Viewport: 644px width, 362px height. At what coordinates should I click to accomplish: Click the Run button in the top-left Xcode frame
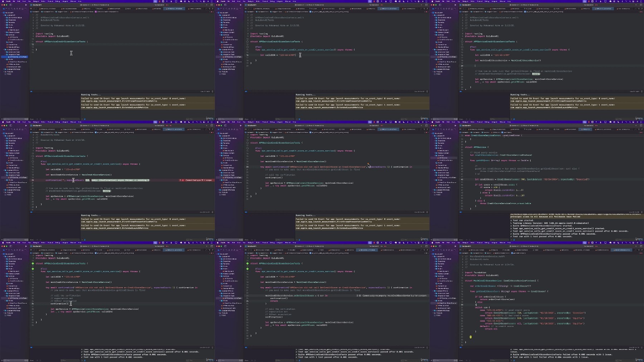(26, 5)
